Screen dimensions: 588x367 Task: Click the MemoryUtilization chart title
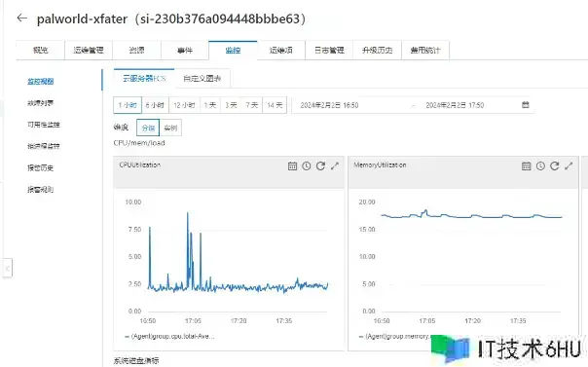pos(380,165)
